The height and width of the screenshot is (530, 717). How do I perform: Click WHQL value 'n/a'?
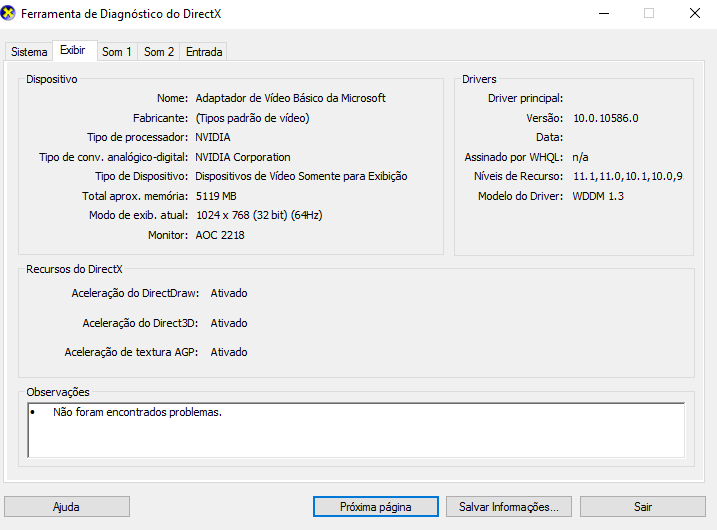pyautogui.click(x=580, y=157)
